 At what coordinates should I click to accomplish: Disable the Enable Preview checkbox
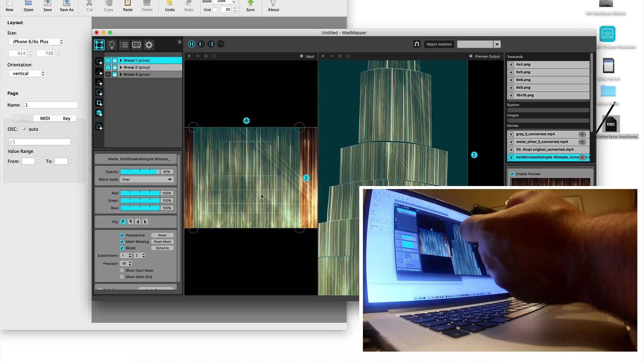(x=513, y=174)
